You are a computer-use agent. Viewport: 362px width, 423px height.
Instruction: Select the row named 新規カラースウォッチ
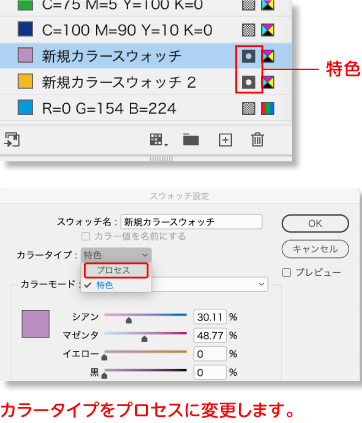(146, 56)
